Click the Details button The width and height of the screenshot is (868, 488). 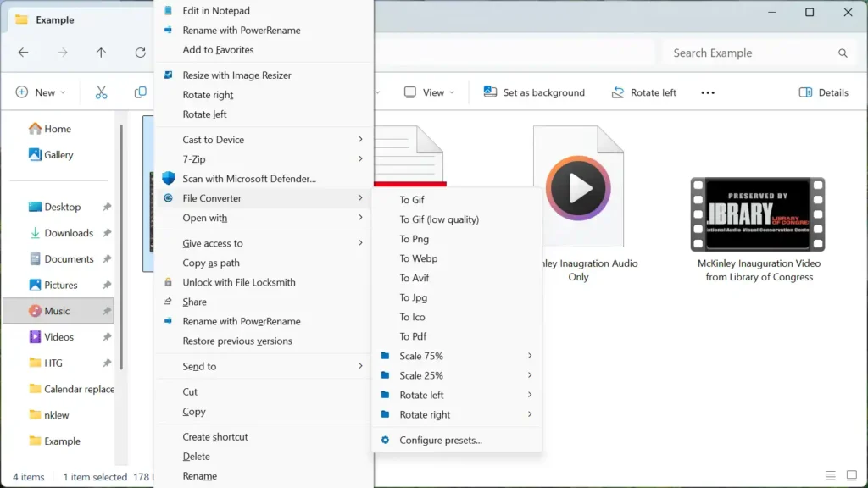point(823,92)
